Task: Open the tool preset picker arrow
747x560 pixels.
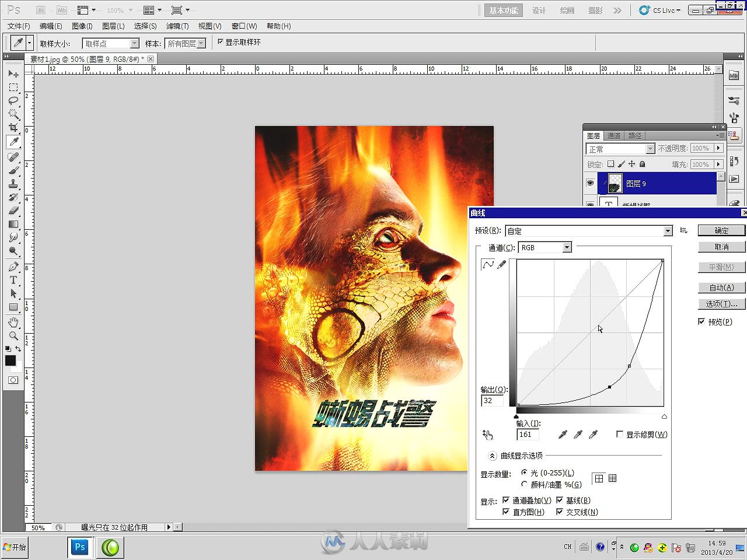Action: pos(29,43)
